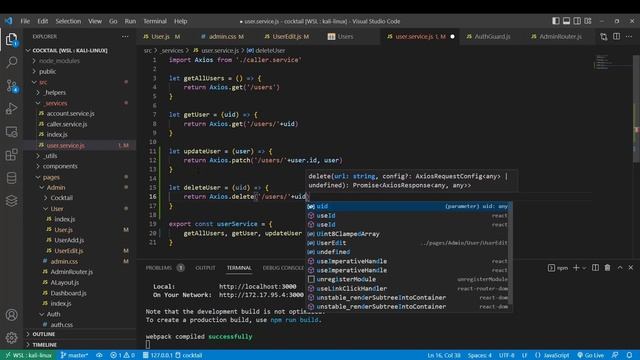Open the Explorer view in activity bar
This screenshot has width=640, height=360.
11,39
